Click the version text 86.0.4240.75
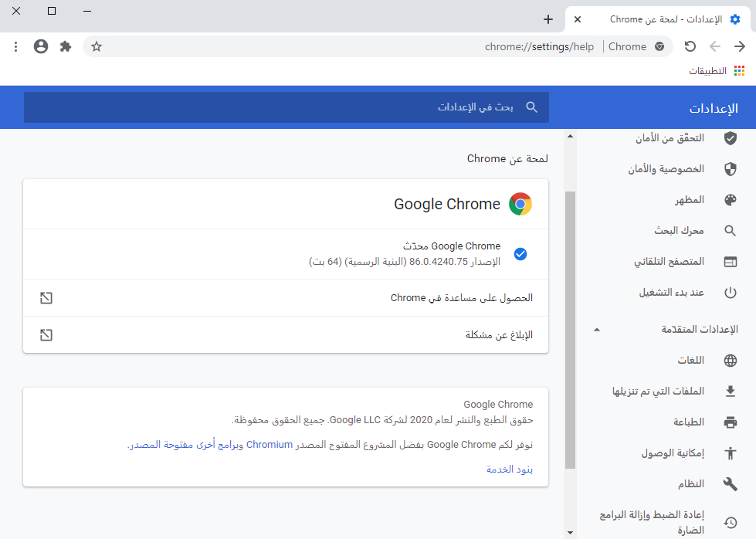Viewport: 756px width, 539px height. 439,262
